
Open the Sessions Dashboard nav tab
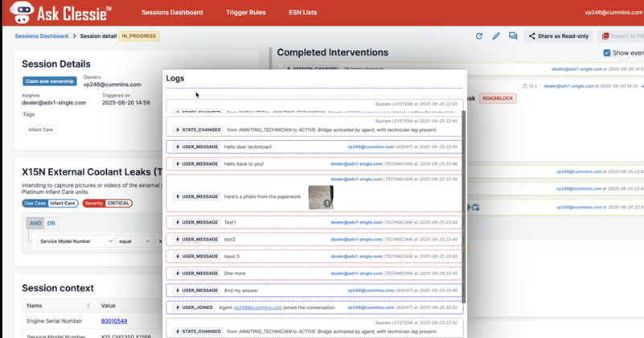(x=172, y=12)
